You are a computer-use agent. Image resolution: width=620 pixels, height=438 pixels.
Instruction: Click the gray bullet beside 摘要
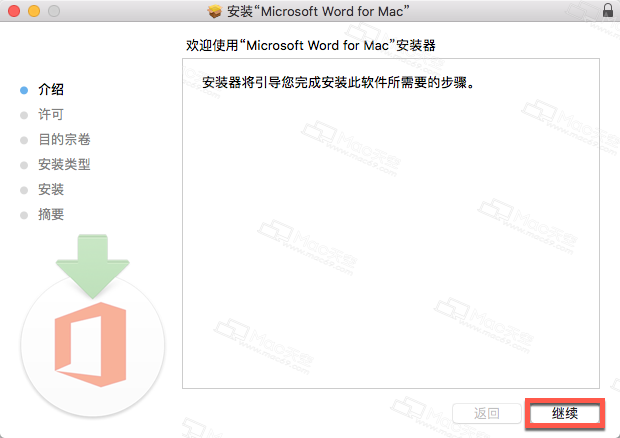[x=24, y=215]
